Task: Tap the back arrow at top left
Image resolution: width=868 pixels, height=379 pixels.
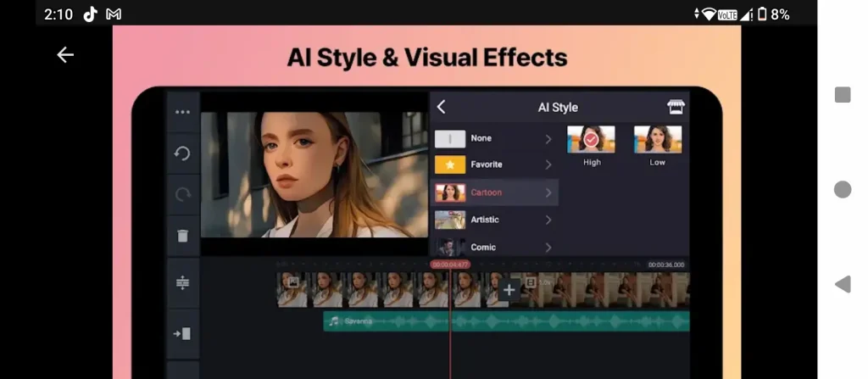Action: pos(65,55)
